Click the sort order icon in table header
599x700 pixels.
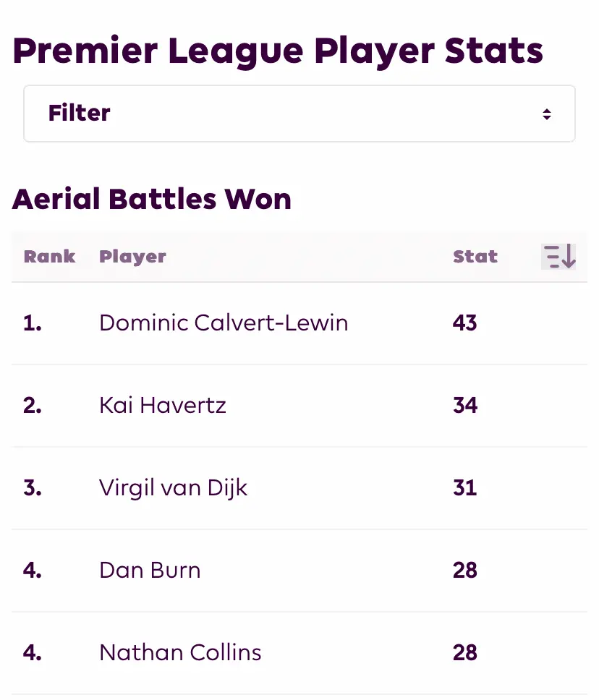coord(558,257)
